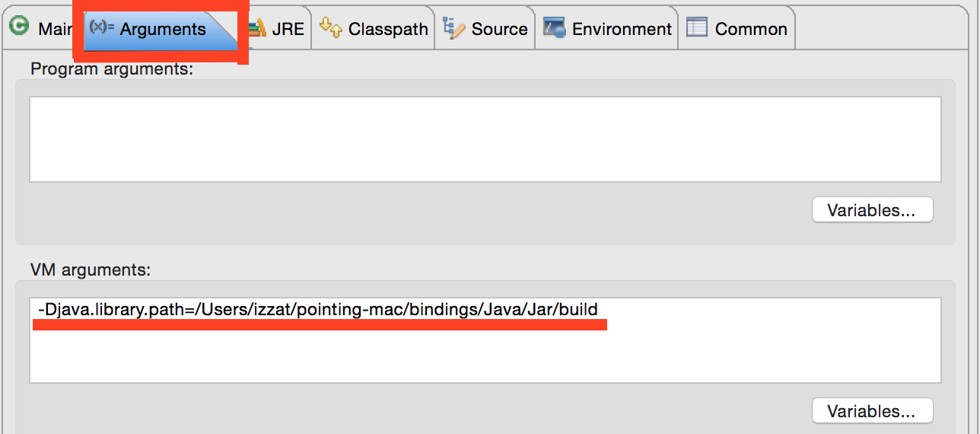Go to the Environment tab
Screen dimensions: 980x434
[x=607, y=29]
